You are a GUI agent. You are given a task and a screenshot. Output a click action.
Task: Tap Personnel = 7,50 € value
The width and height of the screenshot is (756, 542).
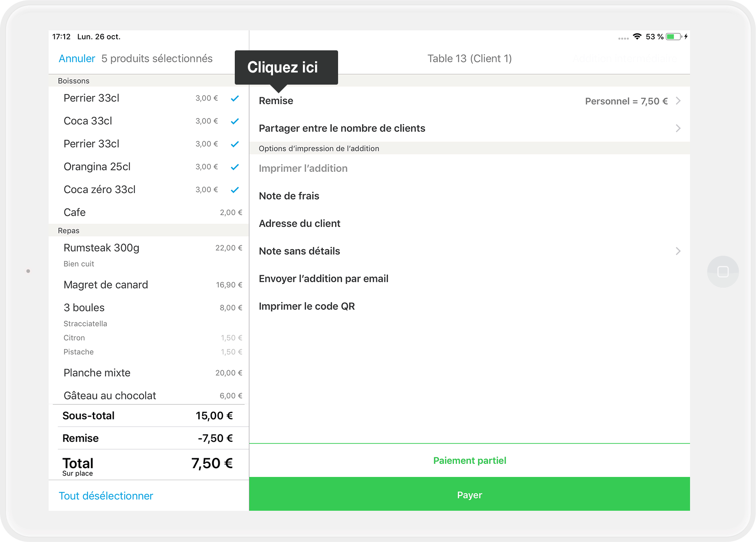click(626, 101)
